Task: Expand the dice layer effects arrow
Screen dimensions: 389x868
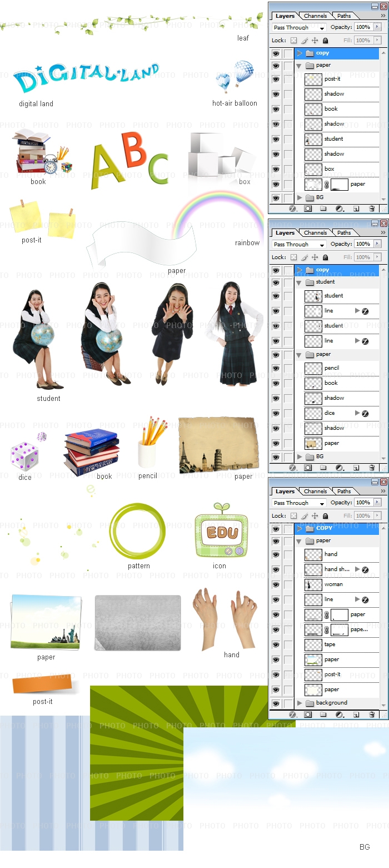Action: [357, 413]
